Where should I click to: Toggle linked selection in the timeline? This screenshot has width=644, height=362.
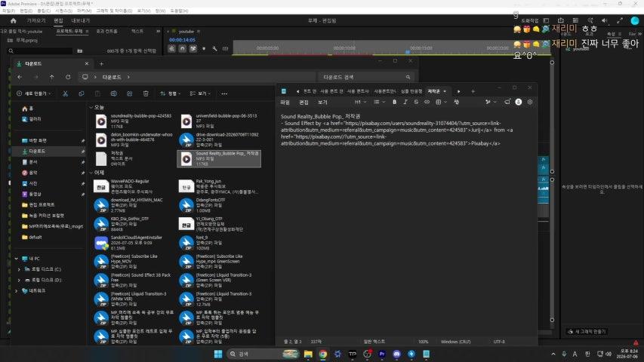(193, 49)
